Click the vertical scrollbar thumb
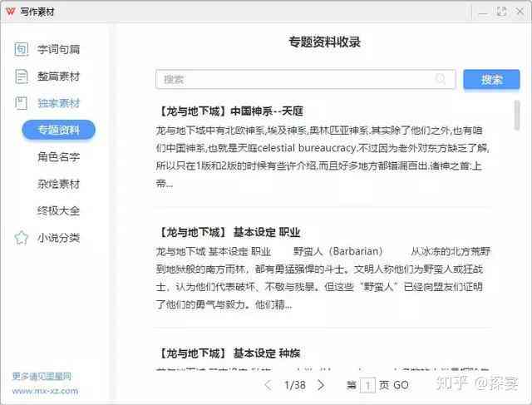The height and width of the screenshot is (405, 532). tap(517, 115)
